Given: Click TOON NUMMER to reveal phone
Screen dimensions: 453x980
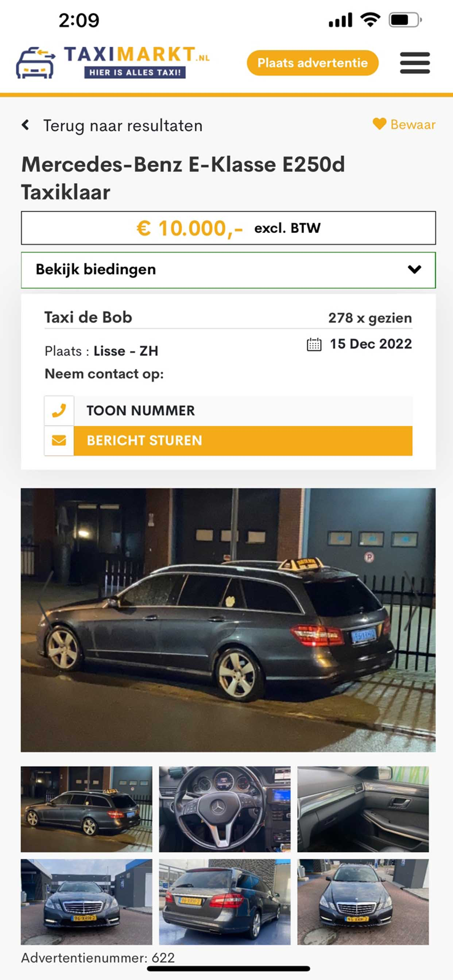Looking at the screenshot, I should click(x=243, y=411).
